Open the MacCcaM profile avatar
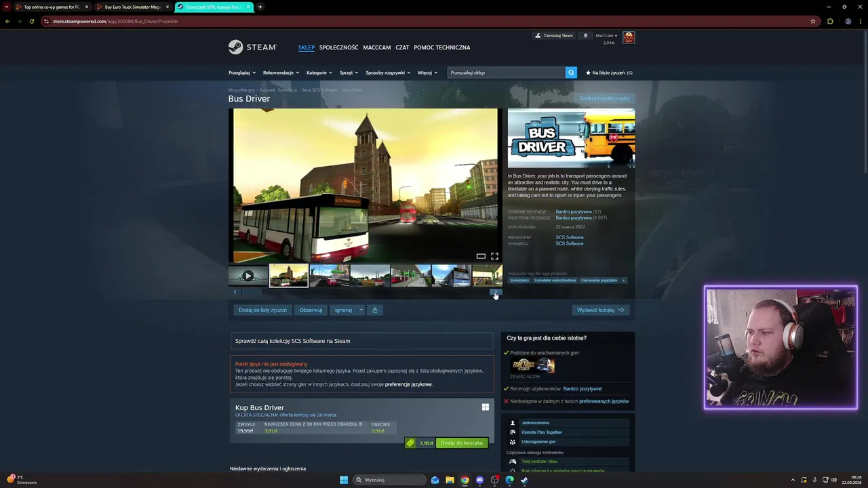The width and height of the screenshot is (868, 488). (629, 37)
